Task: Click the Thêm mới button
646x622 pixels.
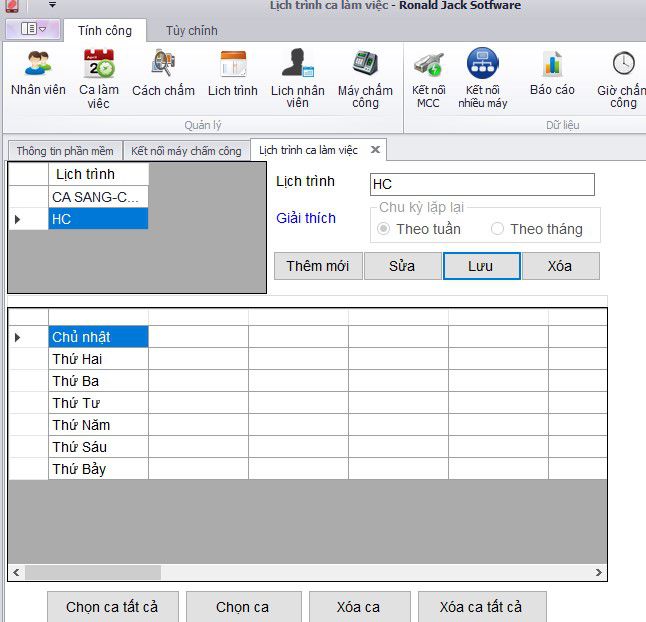Action: pyautogui.click(x=317, y=266)
